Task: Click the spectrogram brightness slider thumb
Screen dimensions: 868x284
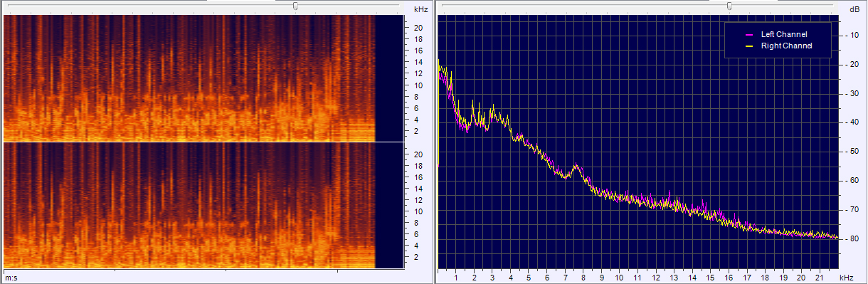Action: (x=296, y=6)
